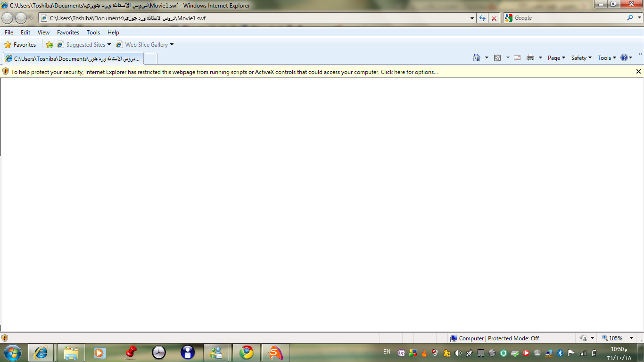Click the security information bar for options
644x362 pixels.
tap(224, 72)
